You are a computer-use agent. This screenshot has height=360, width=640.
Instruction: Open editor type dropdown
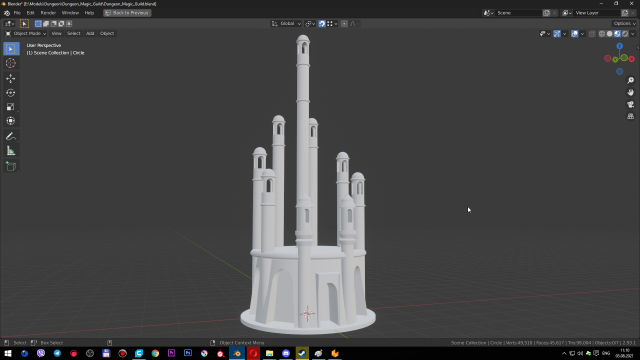tap(9, 24)
